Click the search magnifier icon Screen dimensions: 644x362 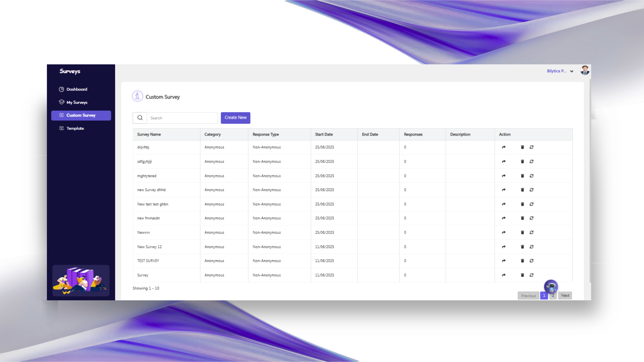tap(140, 118)
